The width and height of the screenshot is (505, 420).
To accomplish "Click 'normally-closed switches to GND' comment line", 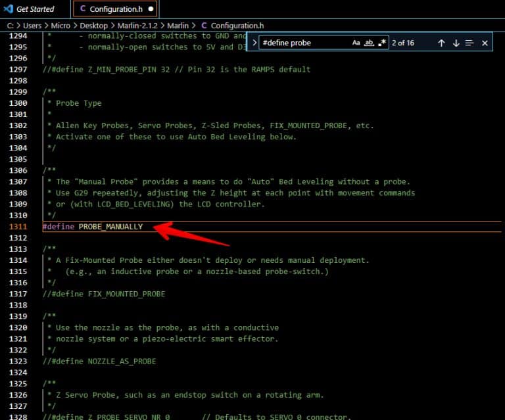I will [x=163, y=35].
